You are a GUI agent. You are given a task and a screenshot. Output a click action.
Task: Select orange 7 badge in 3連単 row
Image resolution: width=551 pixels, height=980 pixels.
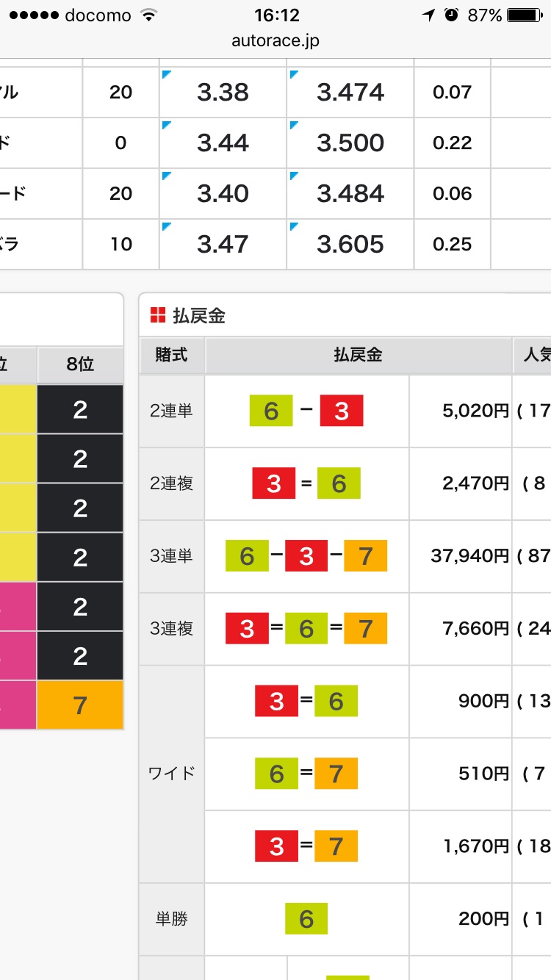[365, 556]
